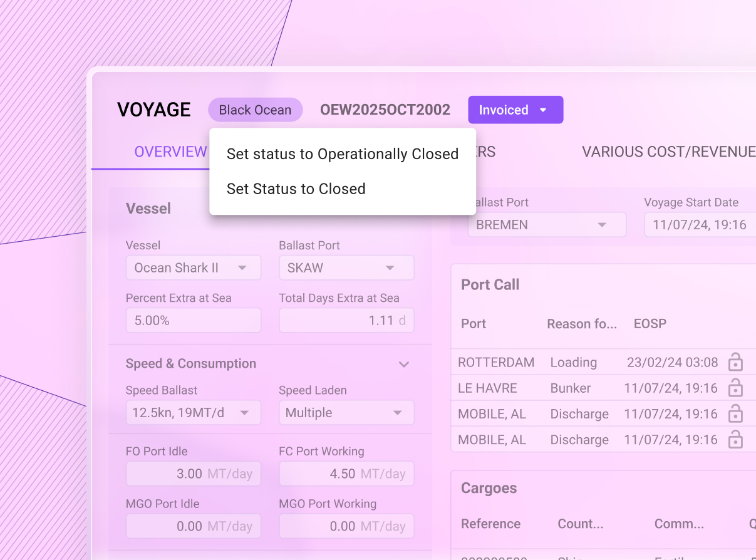Click the Total Days Extra at Sea field
The height and width of the screenshot is (560, 756).
(x=346, y=320)
